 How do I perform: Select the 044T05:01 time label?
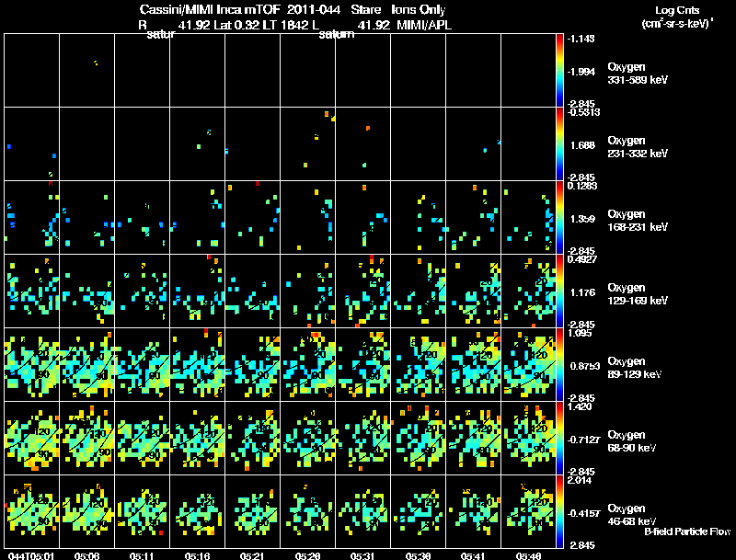(x=31, y=555)
